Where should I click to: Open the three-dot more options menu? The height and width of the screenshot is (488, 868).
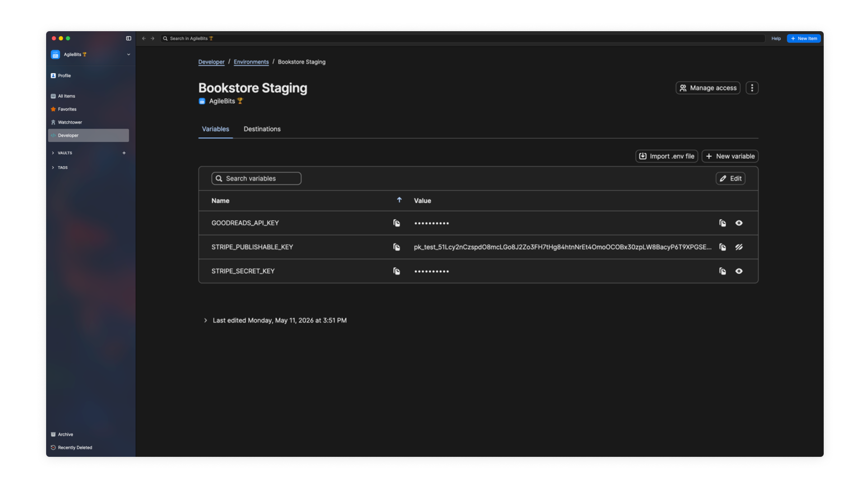point(752,88)
